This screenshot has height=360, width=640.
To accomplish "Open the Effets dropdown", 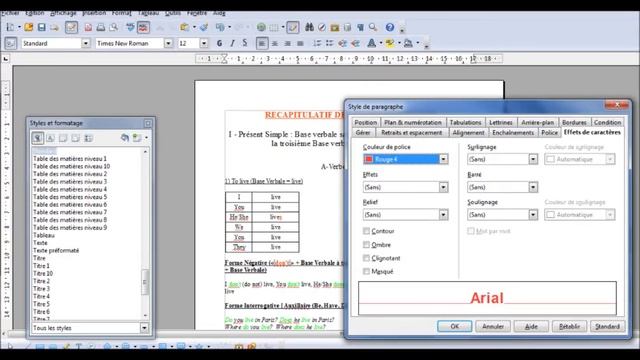I will (443, 187).
